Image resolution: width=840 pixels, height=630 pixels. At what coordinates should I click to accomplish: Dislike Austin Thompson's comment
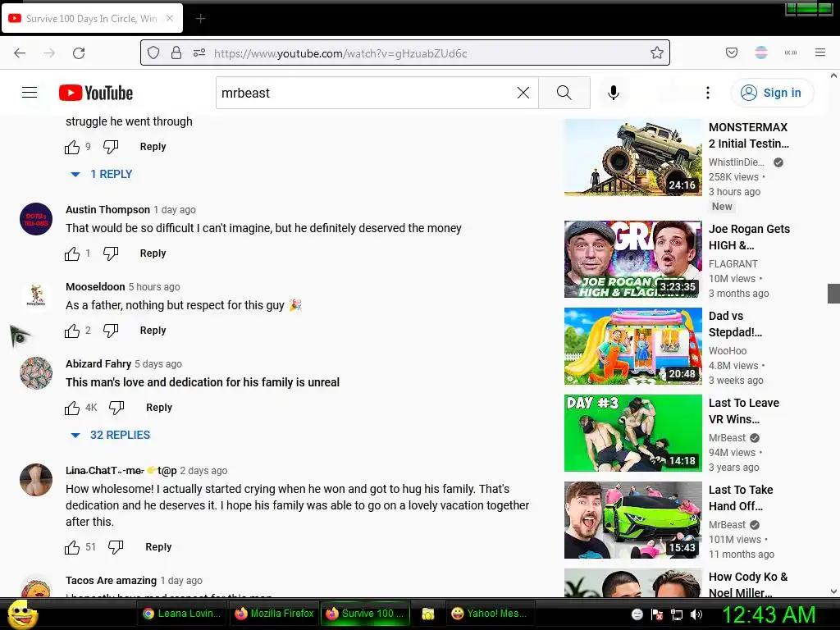(111, 253)
